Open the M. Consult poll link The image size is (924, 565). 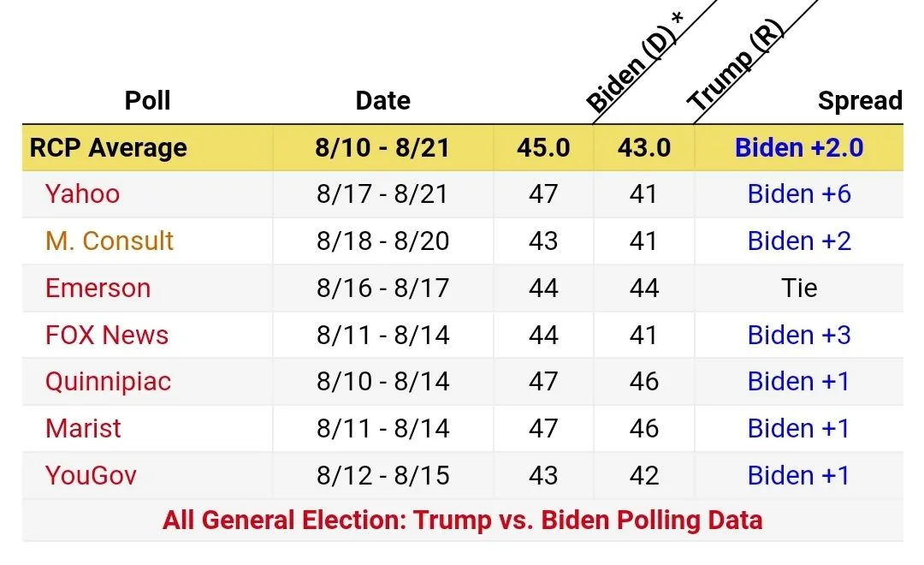pyautogui.click(x=110, y=241)
